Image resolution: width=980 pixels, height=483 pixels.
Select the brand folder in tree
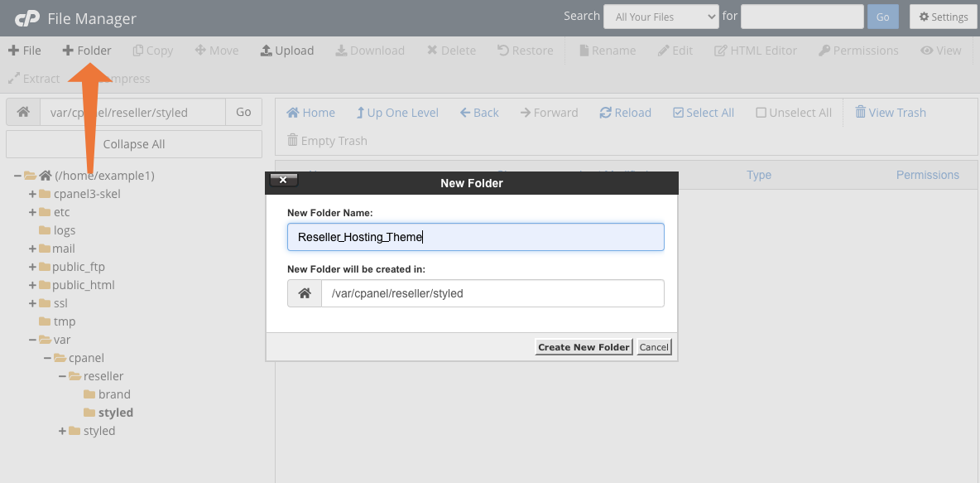pyautogui.click(x=113, y=394)
